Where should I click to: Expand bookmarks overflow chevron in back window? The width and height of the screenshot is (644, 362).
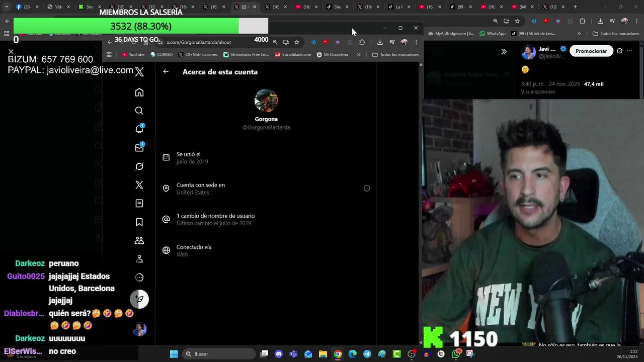tap(579, 34)
